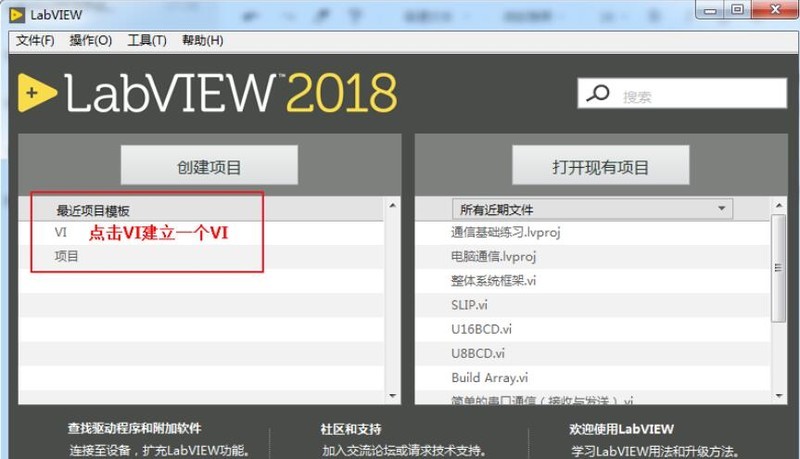Close the LabVIEW window
Viewport: 800px width, 459px height.
point(775,10)
